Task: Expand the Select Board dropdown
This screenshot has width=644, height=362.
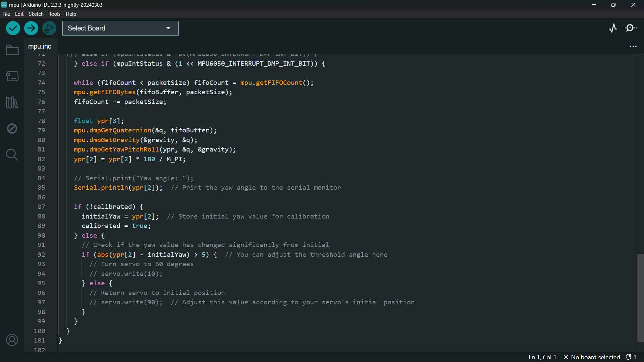Action: [x=120, y=28]
